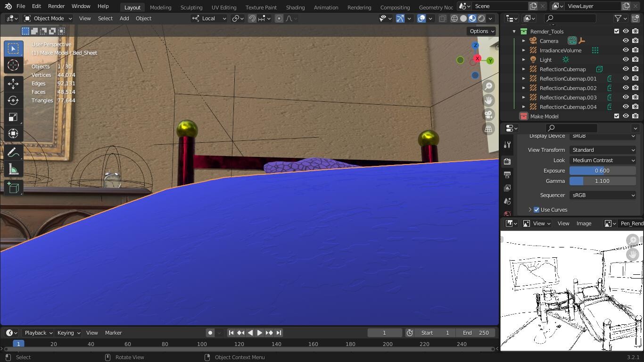Click the Exposure slider

coord(602,171)
